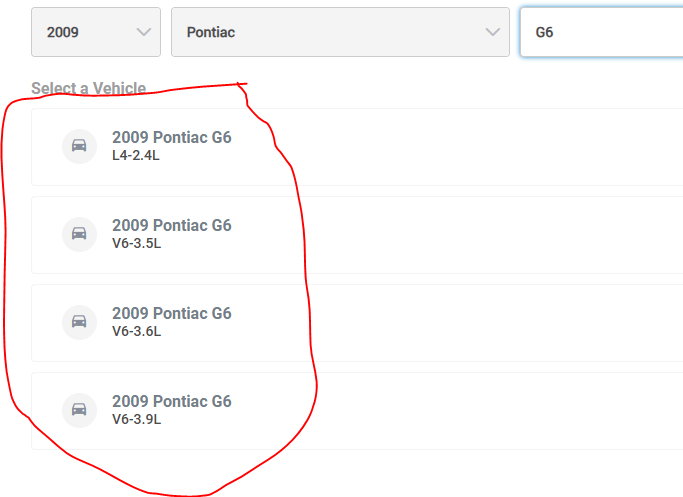Open the 2009 year dropdown
The image size is (683, 497).
click(x=96, y=32)
